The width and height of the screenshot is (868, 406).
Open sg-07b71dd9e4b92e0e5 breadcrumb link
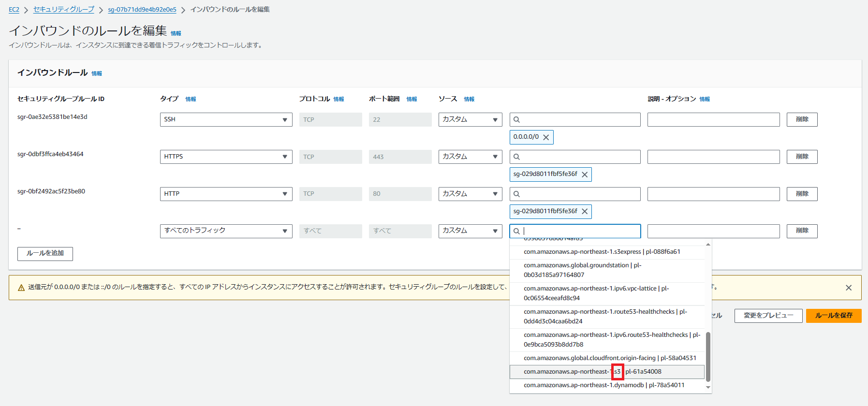[142, 10]
